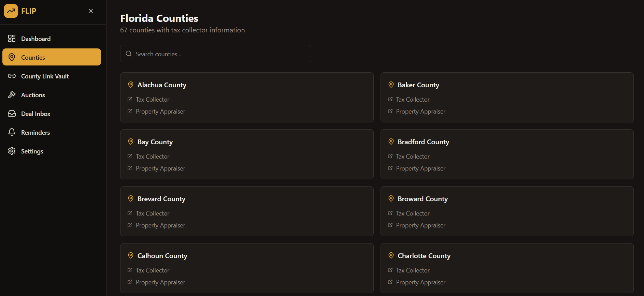Select the Calhoun County card title
Screen dimensions: 644x296
pos(162,256)
